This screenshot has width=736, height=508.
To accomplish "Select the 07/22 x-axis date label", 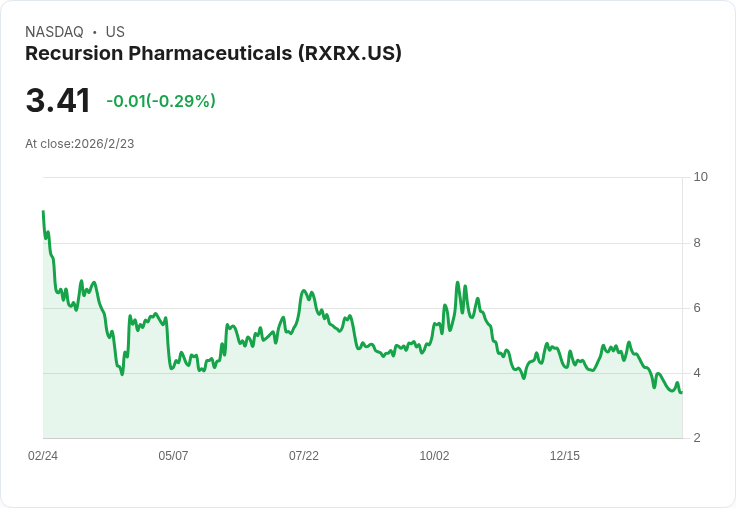I will (304, 456).
